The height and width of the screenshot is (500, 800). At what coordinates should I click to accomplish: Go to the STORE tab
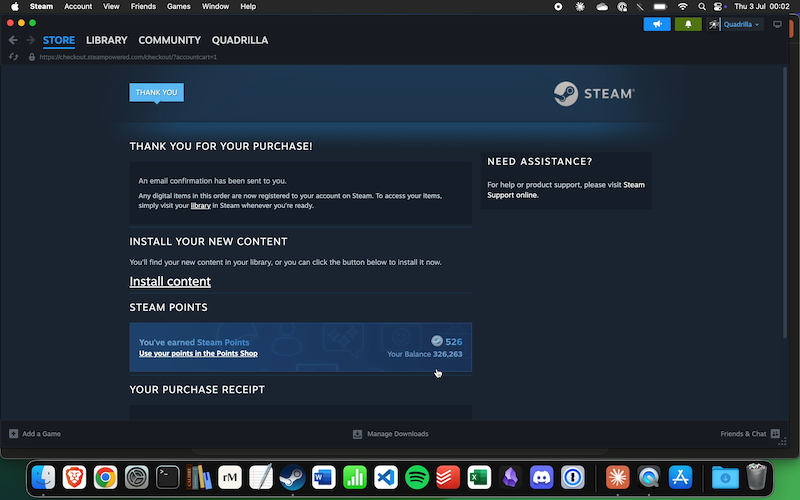coord(59,40)
